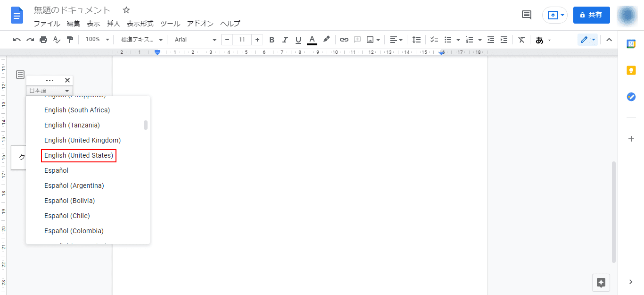This screenshot has width=644, height=295.
Task: Open the paragraph style dropdown
Action: tap(142, 40)
